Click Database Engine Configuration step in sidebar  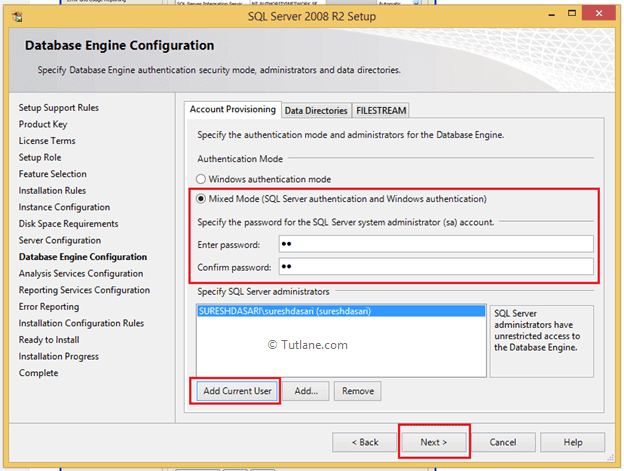tap(83, 257)
